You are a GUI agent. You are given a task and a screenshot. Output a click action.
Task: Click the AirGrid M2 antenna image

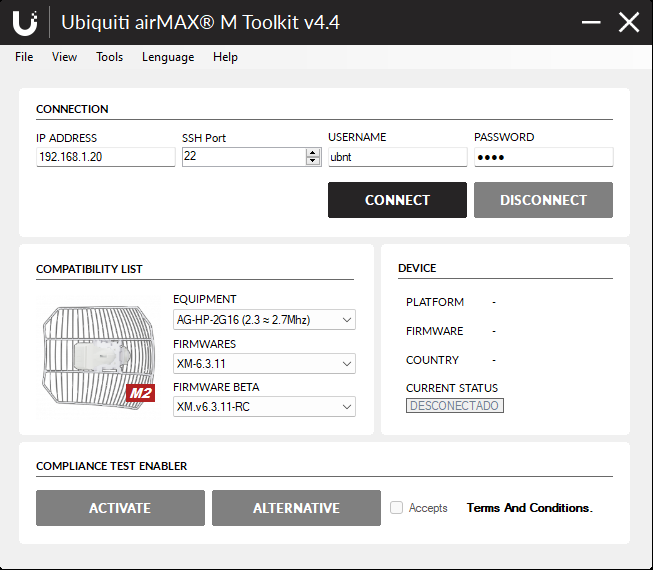[x=99, y=357]
